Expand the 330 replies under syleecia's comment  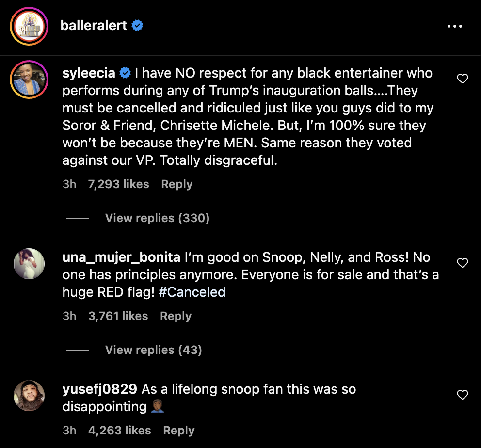[157, 218]
